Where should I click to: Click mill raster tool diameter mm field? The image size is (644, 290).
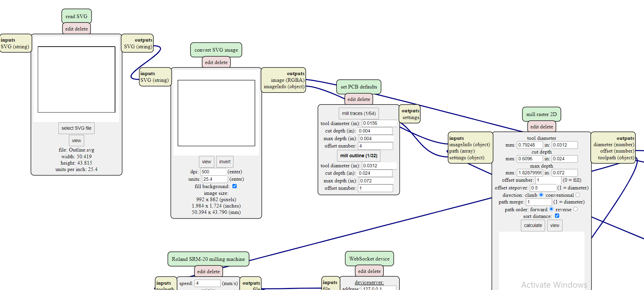[x=530, y=145]
